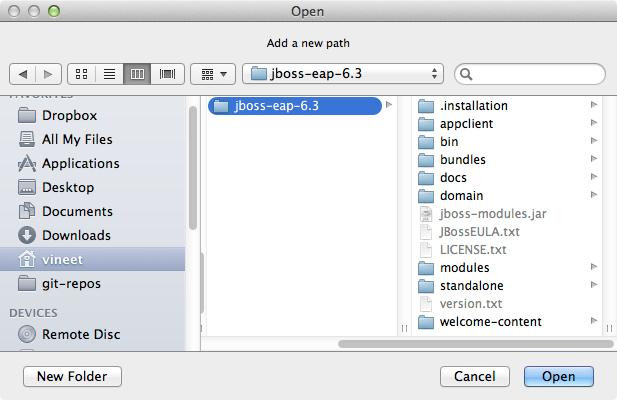
Task: Select the modules folder
Action: tap(464, 268)
